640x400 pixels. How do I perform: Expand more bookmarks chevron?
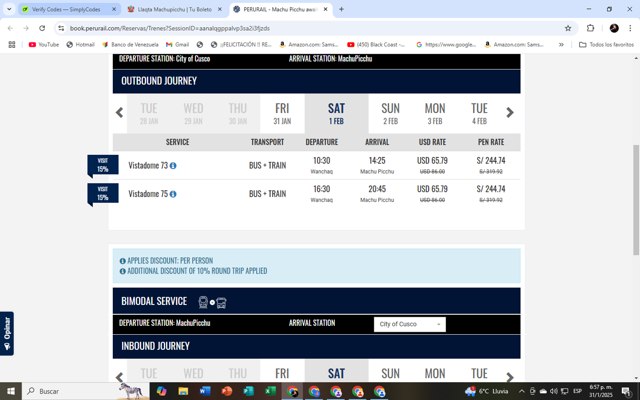pyautogui.click(x=561, y=44)
